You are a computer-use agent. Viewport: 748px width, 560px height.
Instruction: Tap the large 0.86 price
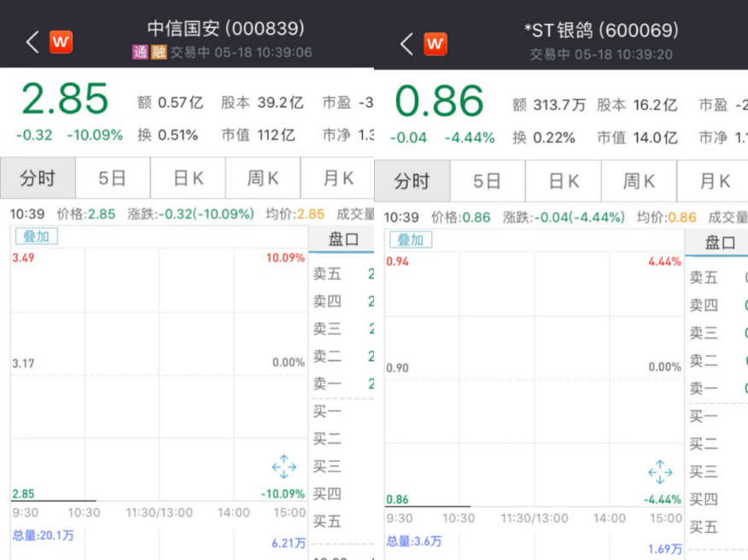tap(440, 101)
